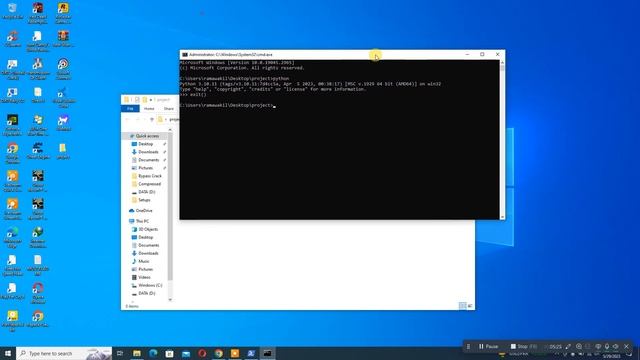Open the Opera Browser desktop shortcut
Image resolution: width=640 pixels, height=360 pixels.
tap(38, 293)
